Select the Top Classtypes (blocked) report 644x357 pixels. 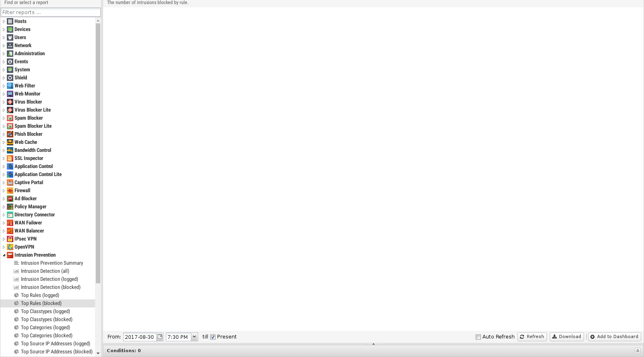tap(46, 320)
